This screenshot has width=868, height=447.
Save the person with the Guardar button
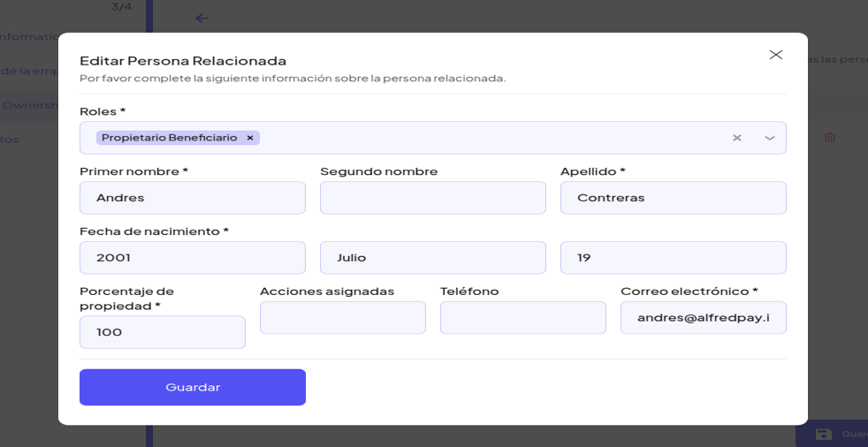coord(193,387)
